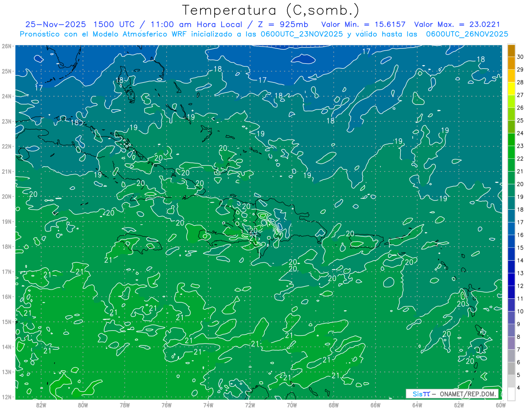Click the "0600UTC_26NOV2025" valid-until time
This screenshot has height=411, width=532.
(466, 34)
